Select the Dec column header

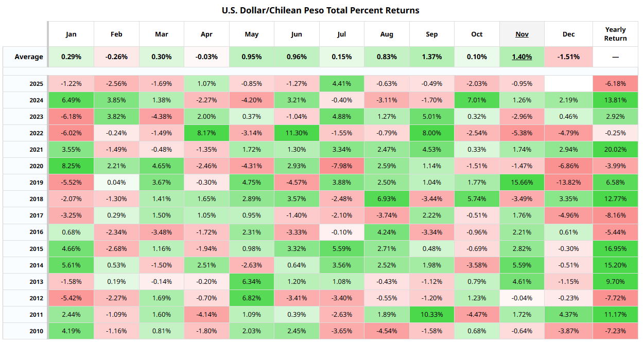[x=568, y=34]
